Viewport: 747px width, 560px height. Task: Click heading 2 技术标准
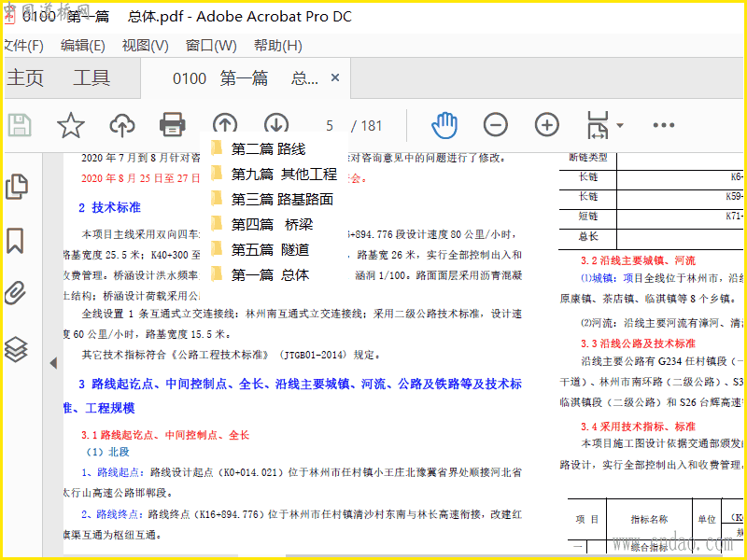point(109,207)
